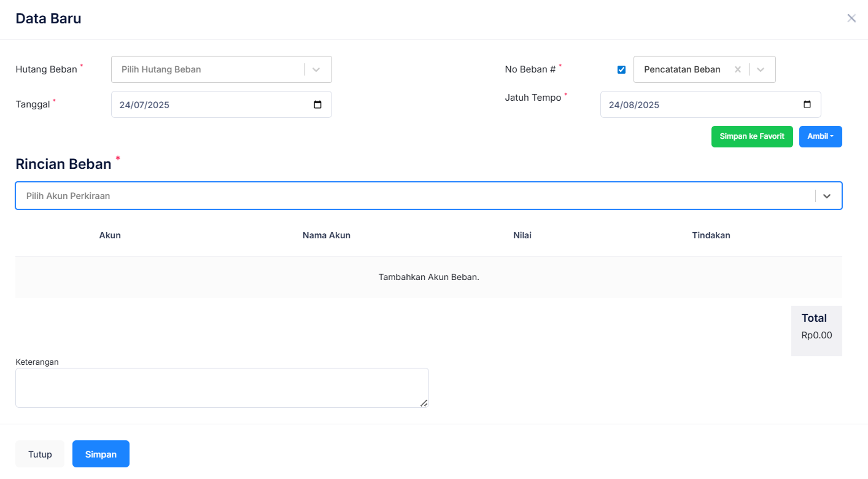Click the Akun column header
The height and width of the screenshot is (479, 868).
110,235
